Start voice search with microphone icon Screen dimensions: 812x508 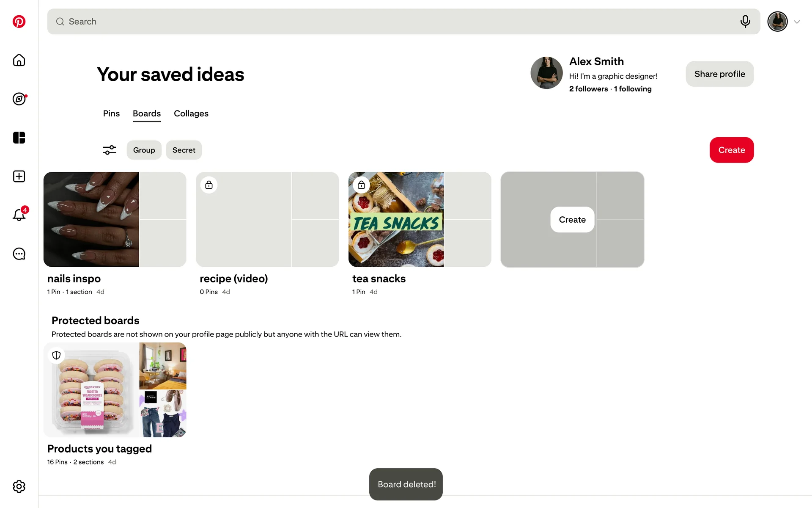745,22
